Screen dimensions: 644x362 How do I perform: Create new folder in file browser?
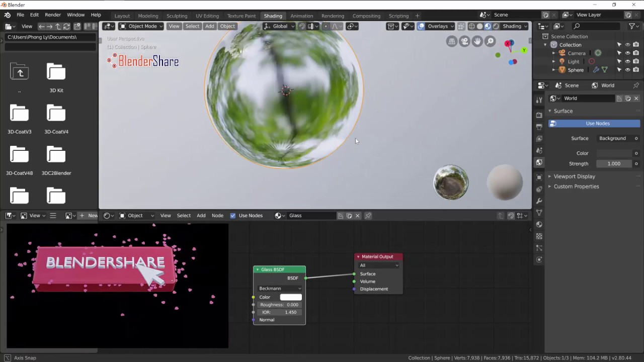[77, 26]
